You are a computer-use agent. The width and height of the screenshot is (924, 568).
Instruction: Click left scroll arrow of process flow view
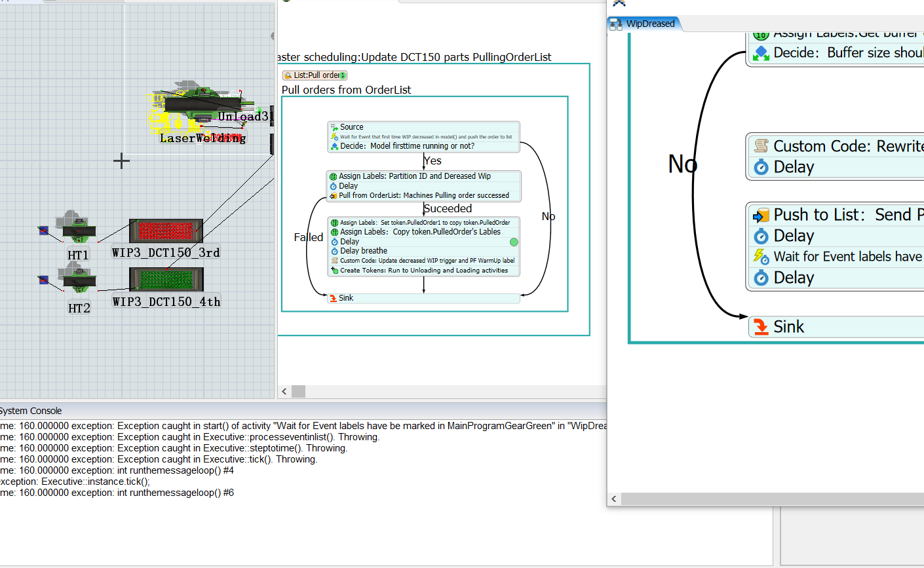(x=284, y=391)
